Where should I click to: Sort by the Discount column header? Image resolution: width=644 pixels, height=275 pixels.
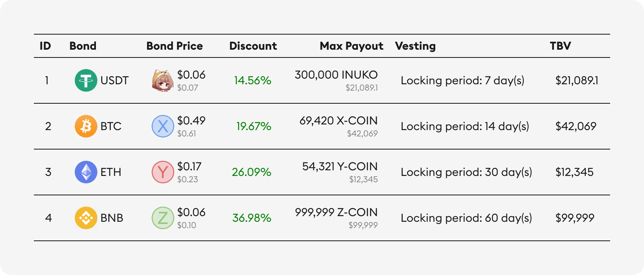pos(253,46)
